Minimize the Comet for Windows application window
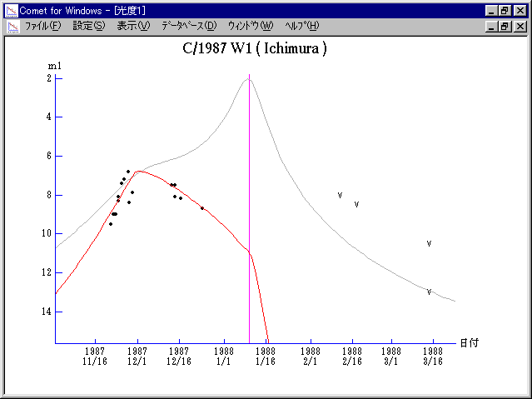This screenshot has height=399, width=532. 491,11
